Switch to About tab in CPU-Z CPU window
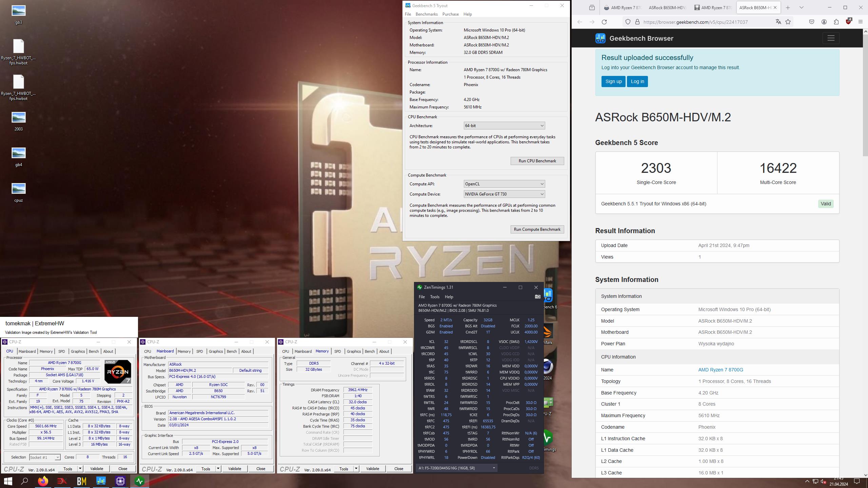The image size is (868, 488). (x=108, y=351)
